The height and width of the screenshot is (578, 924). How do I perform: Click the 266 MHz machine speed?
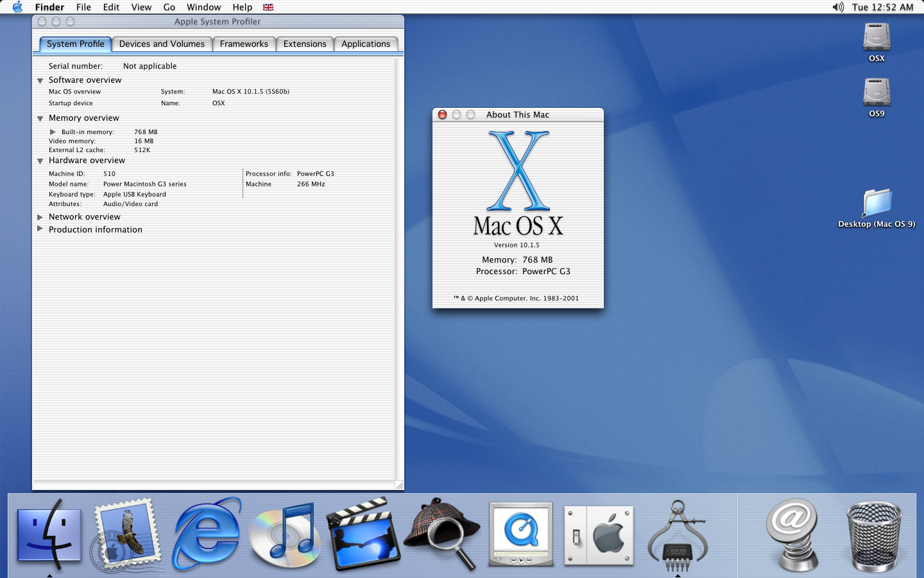click(311, 184)
